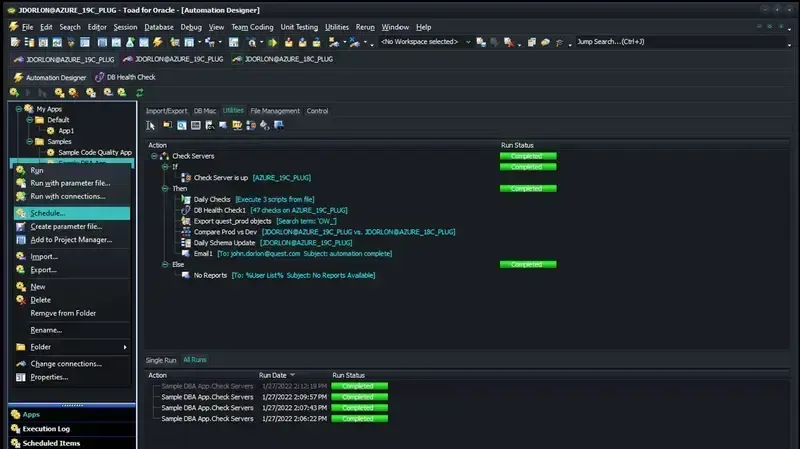800x449 pixels.
Task: Collapse the My Apps tree node
Action: pos(19,109)
